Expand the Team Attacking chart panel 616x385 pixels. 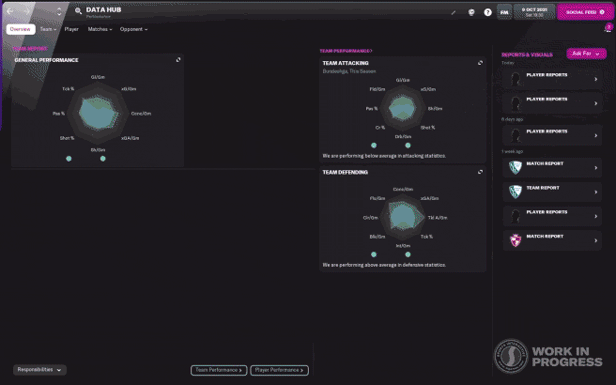(480, 63)
